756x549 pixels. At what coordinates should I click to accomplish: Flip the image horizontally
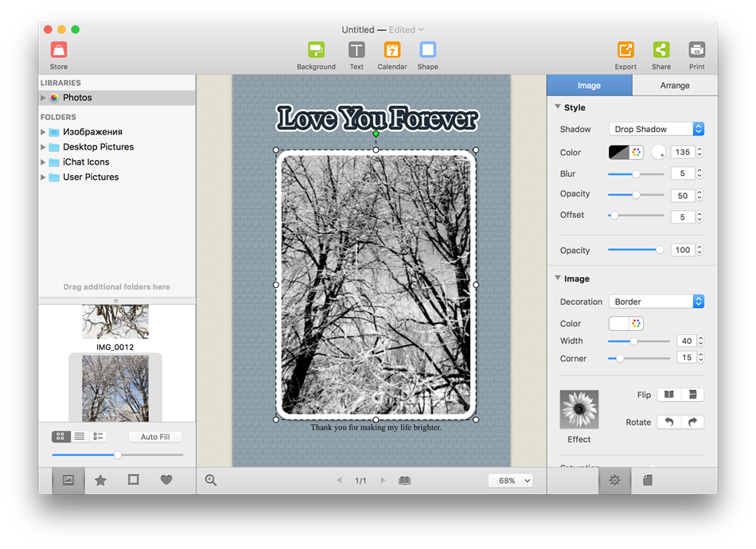coord(669,395)
